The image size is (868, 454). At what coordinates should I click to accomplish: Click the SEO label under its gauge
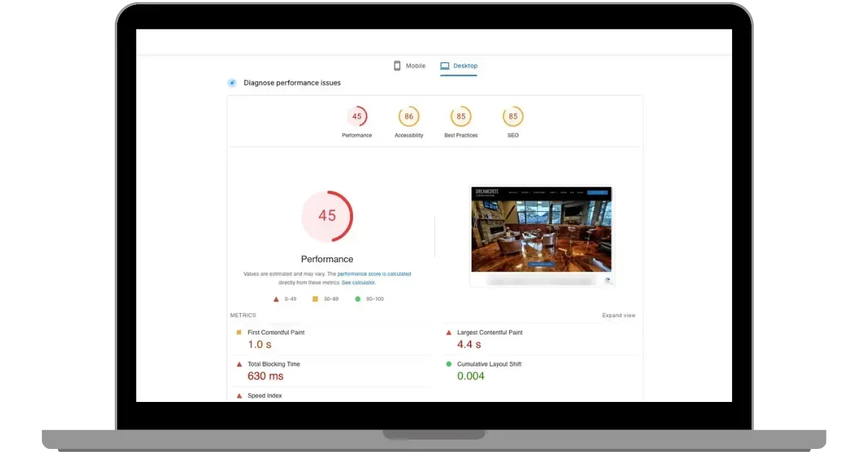(x=513, y=135)
